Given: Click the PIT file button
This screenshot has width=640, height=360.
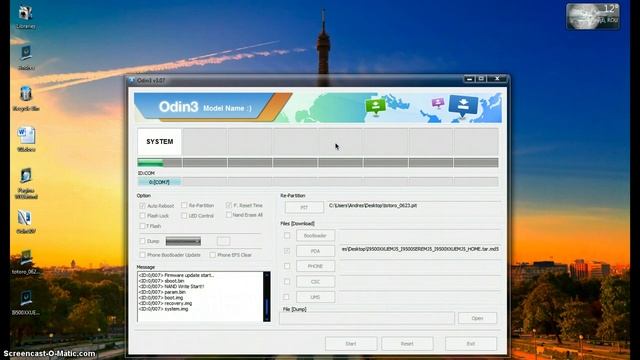Looking at the screenshot, I should [x=304, y=208].
